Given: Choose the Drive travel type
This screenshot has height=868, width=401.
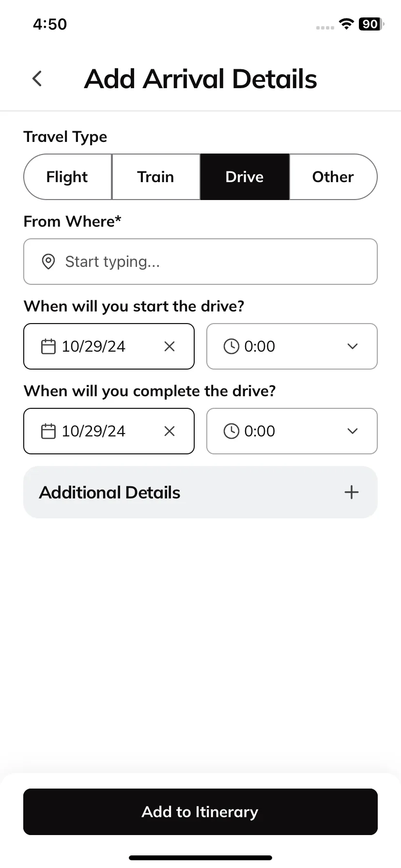Looking at the screenshot, I should tap(245, 177).
